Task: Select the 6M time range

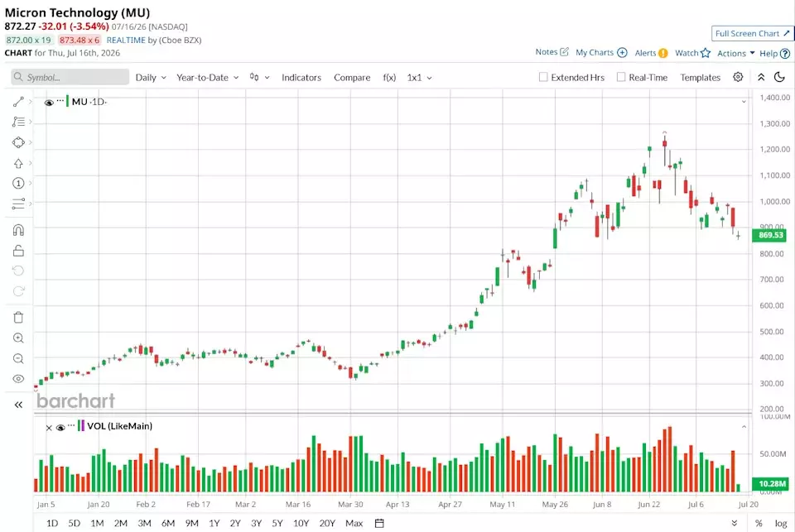Action: [x=168, y=523]
